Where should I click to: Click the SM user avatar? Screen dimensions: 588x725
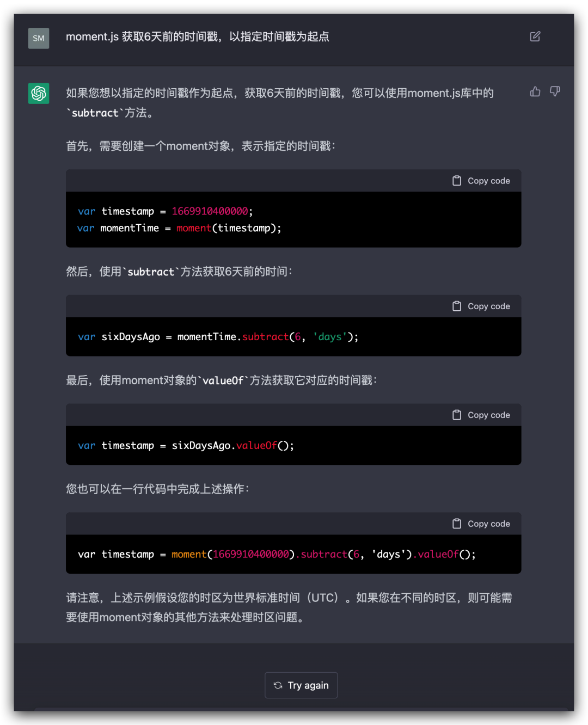pyautogui.click(x=39, y=38)
